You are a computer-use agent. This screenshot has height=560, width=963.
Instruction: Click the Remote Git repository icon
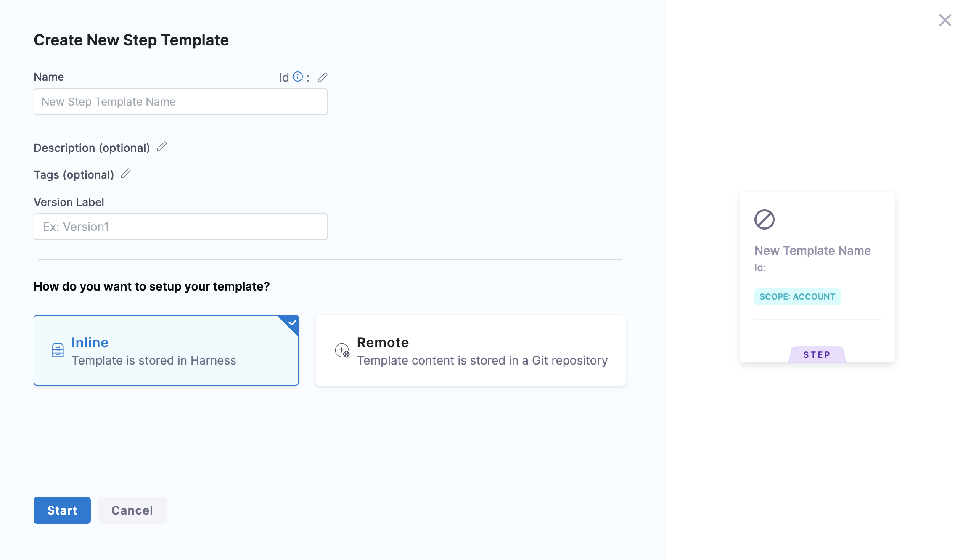[342, 350]
